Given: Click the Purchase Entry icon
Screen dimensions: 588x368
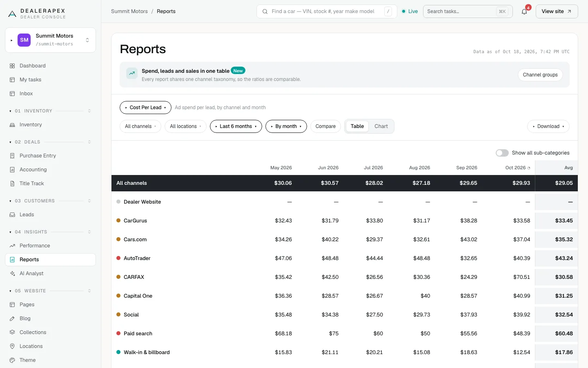Looking at the screenshot, I should pos(12,156).
